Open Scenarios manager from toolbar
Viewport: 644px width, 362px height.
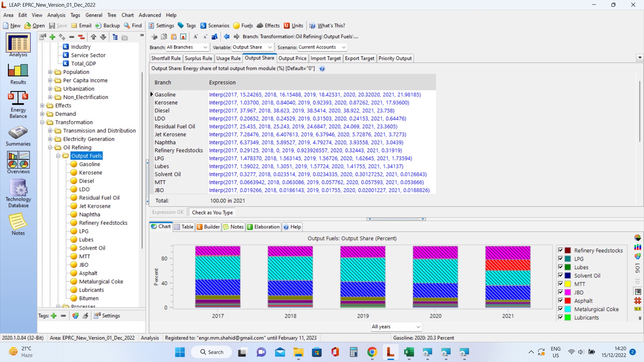[x=215, y=25]
